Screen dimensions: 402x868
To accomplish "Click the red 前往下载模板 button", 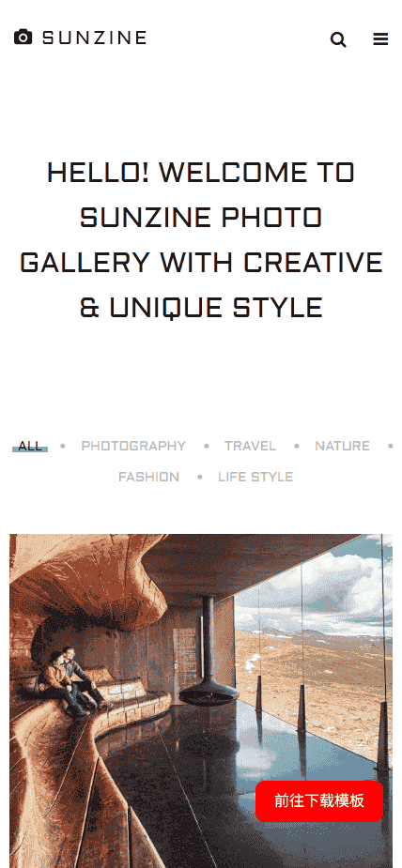I will 319,801.
